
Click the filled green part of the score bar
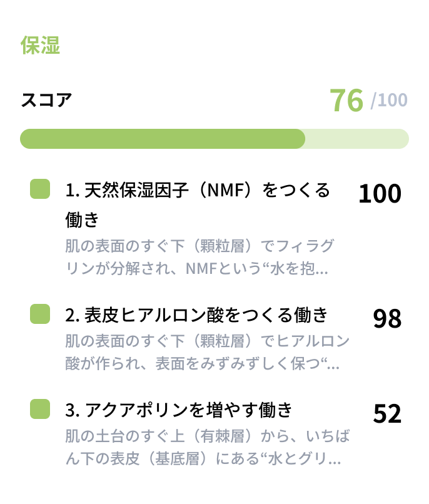click(163, 139)
